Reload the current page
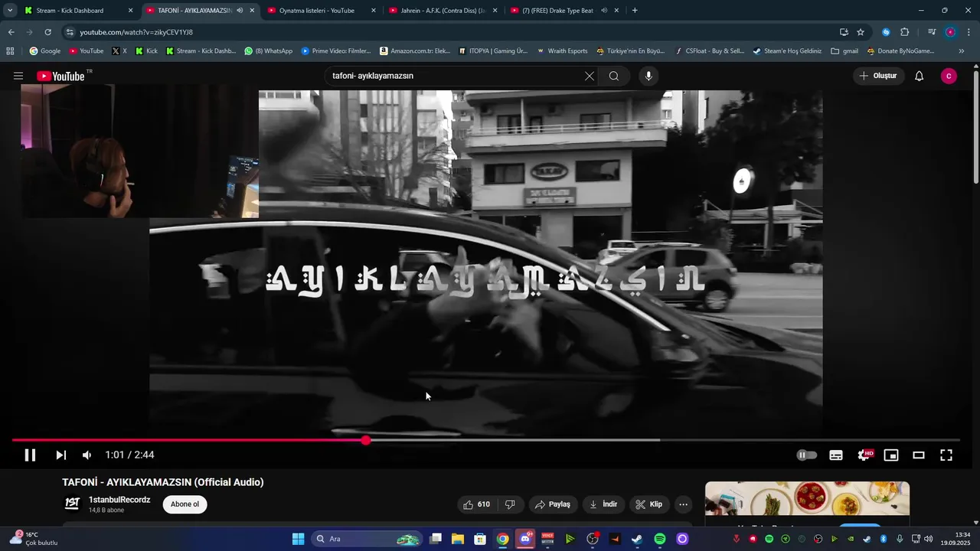Viewport: 980px width, 551px height. tap(47, 32)
